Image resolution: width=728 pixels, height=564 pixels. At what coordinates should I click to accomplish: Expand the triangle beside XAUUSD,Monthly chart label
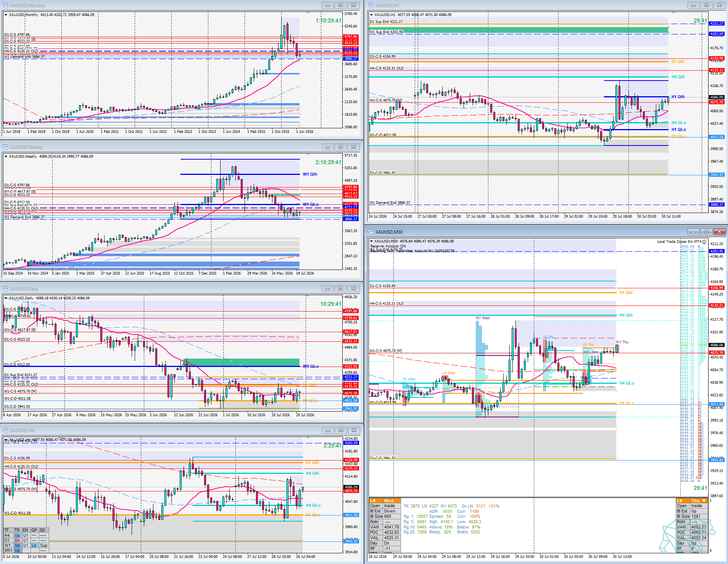pos(6,15)
